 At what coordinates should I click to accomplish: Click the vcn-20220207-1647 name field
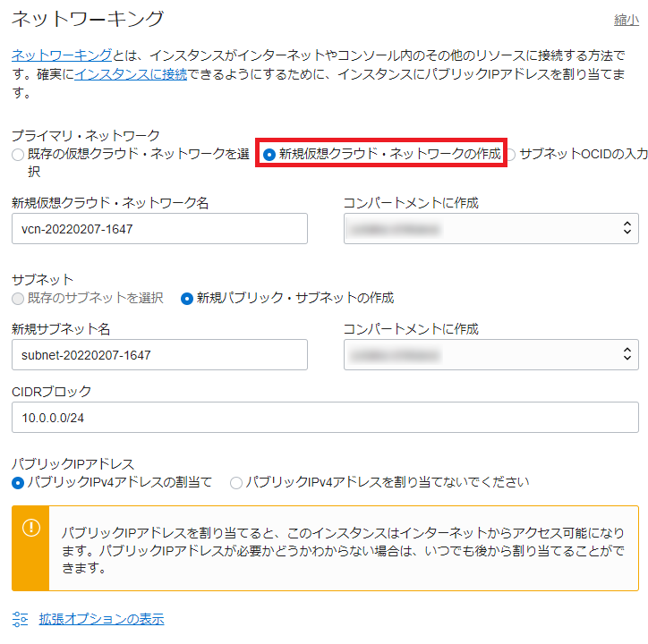tap(159, 229)
